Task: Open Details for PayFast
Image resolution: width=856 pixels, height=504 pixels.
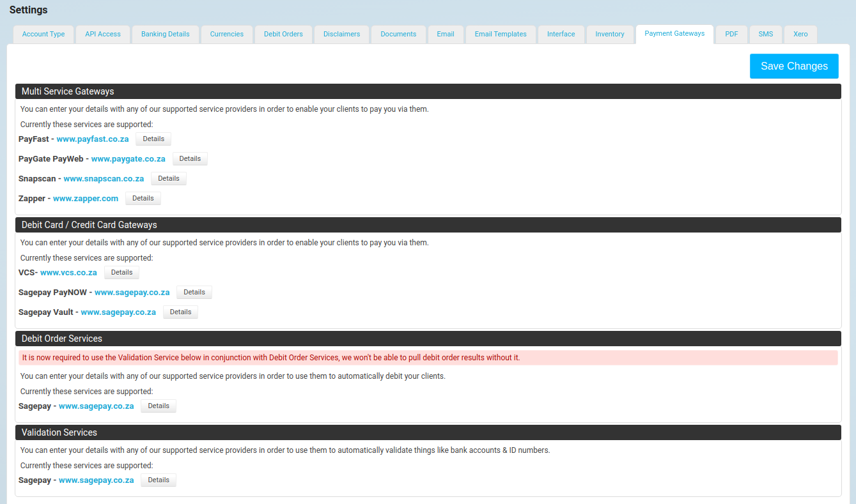Action: pos(153,139)
